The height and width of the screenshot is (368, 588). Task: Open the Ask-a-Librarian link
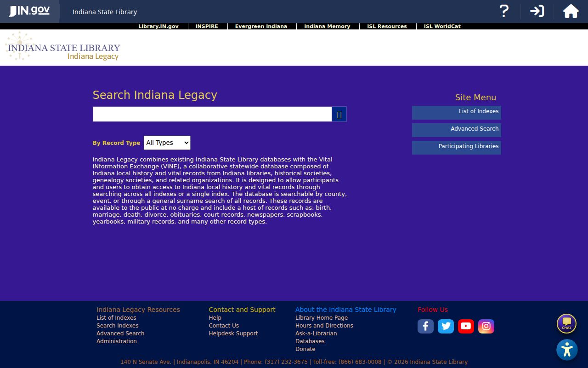click(x=316, y=333)
